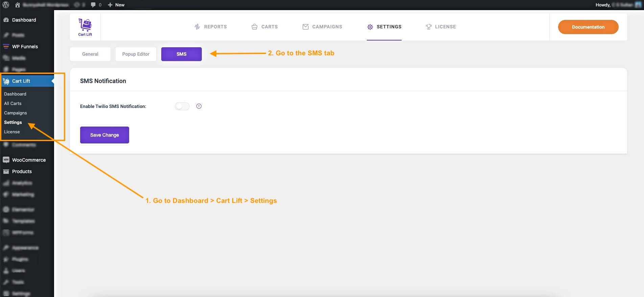Image resolution: width=644 pixels, height=297 pixels.
Task: Click the WooCommerce icon in sidebar
Action: tap(6, 160)
